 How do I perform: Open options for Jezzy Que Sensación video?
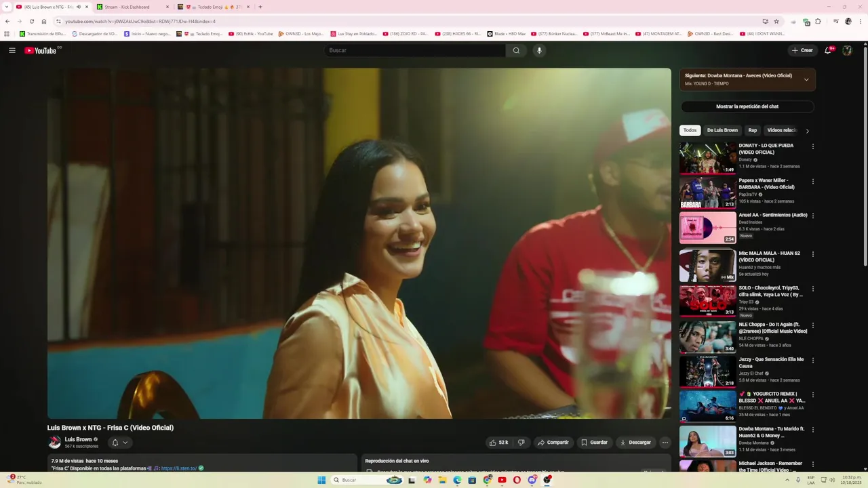pyautogui.click(x=812, y=361)
